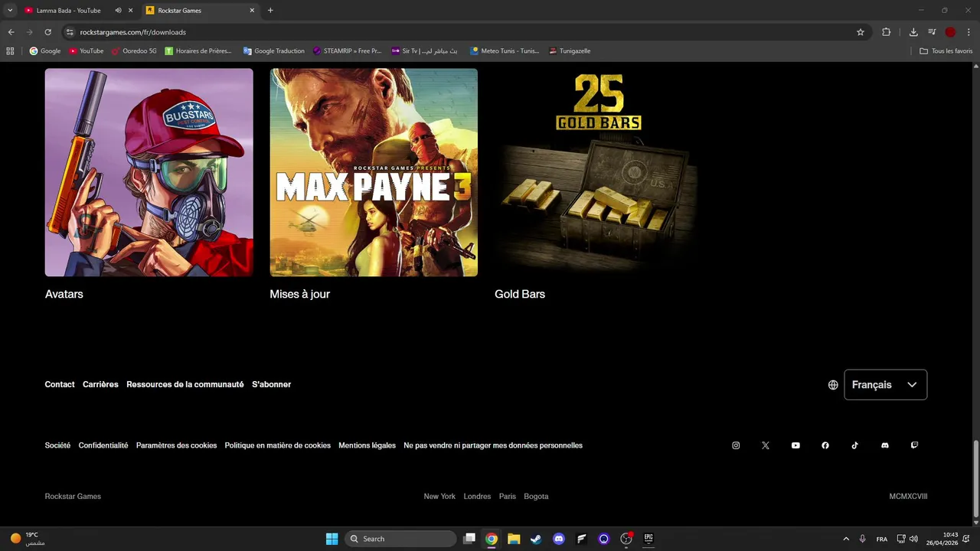980x551 pixels.
Task: Open the Rockstar Twitch footer icon
Action: pos(914,445)
